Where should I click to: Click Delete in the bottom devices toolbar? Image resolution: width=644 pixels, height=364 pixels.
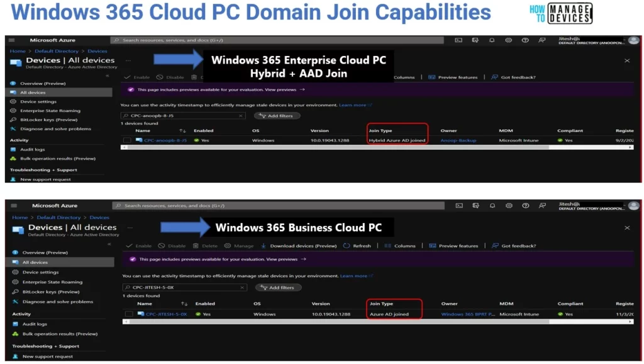[x=206, y=246]
